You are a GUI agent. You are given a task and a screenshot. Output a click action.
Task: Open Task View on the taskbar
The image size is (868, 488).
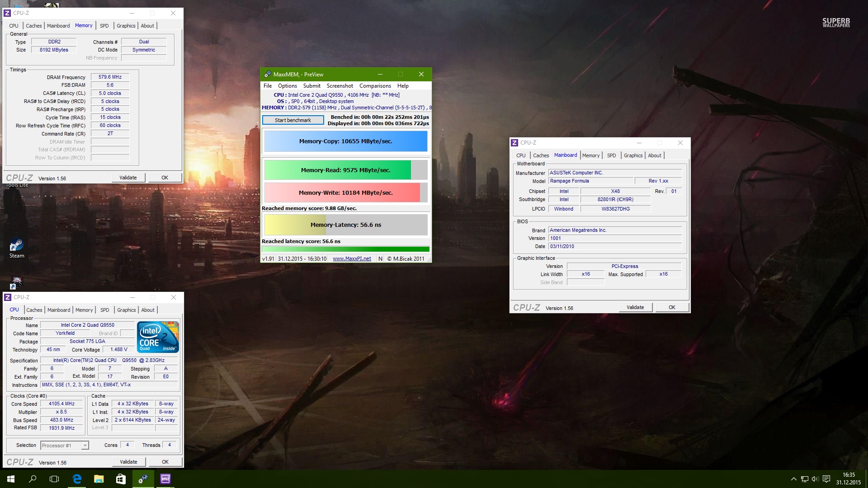(x=54, y=479)
